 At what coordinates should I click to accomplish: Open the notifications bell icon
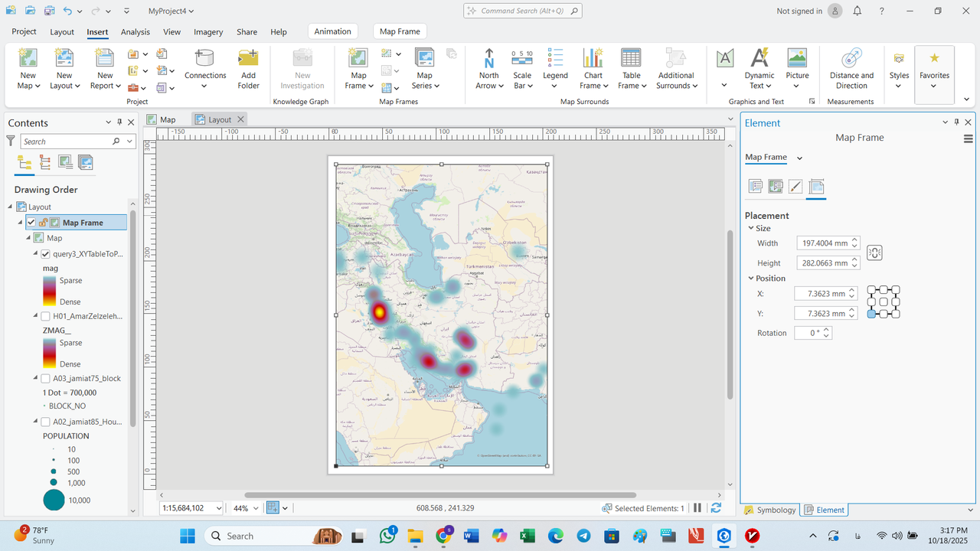pos(857,11)
